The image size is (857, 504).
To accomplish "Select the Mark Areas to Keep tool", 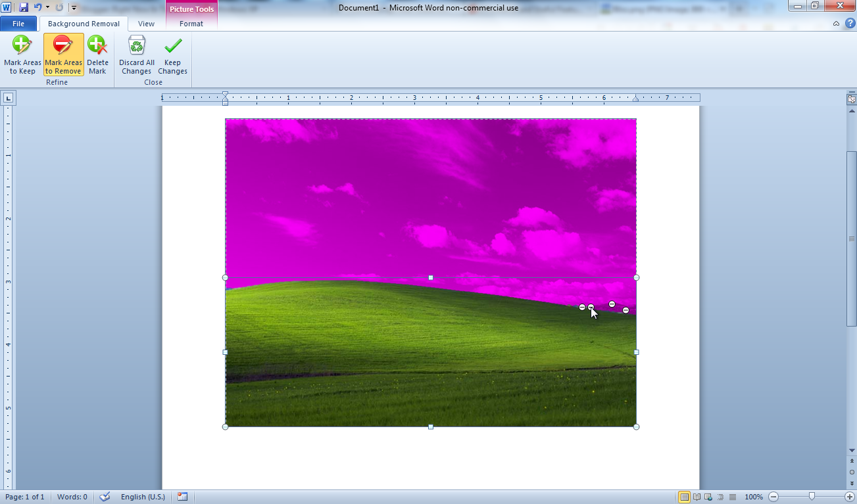I will (x=22, y=55).
